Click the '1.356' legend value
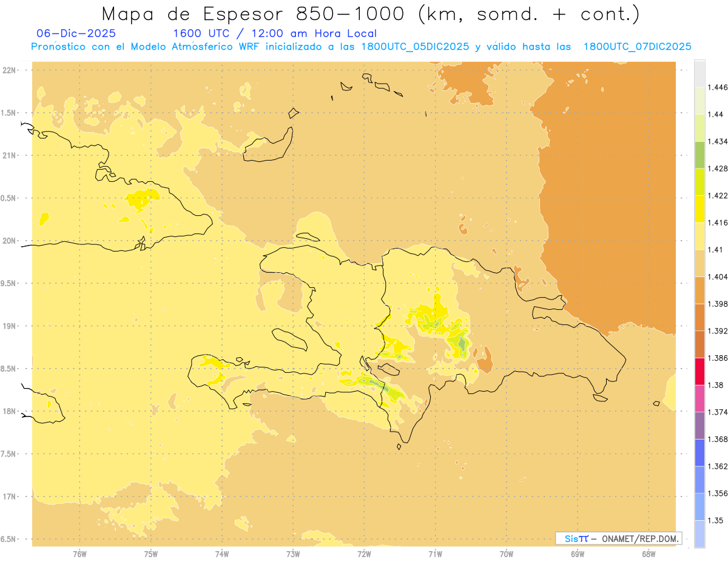Screen dimensions: 728x562 point(718,493)
